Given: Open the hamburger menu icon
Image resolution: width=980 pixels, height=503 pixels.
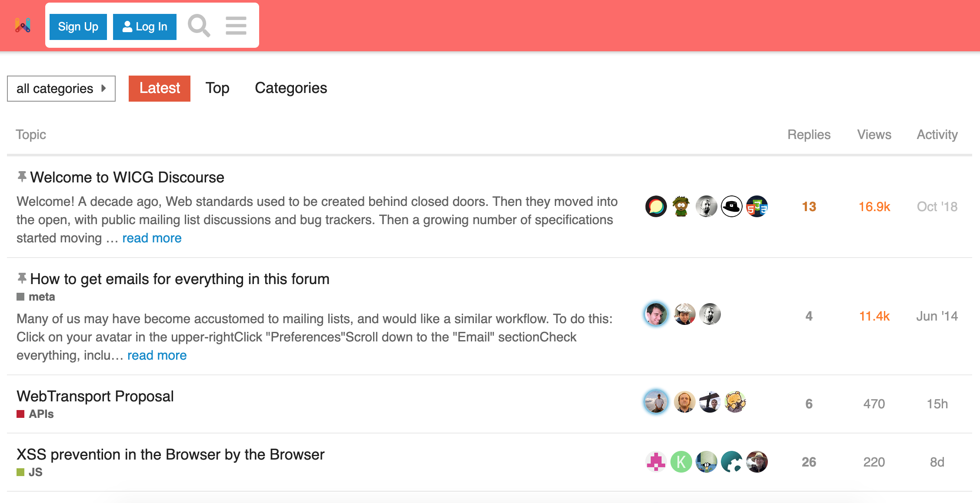Looking at the screenshot, I should coord(235,26).
